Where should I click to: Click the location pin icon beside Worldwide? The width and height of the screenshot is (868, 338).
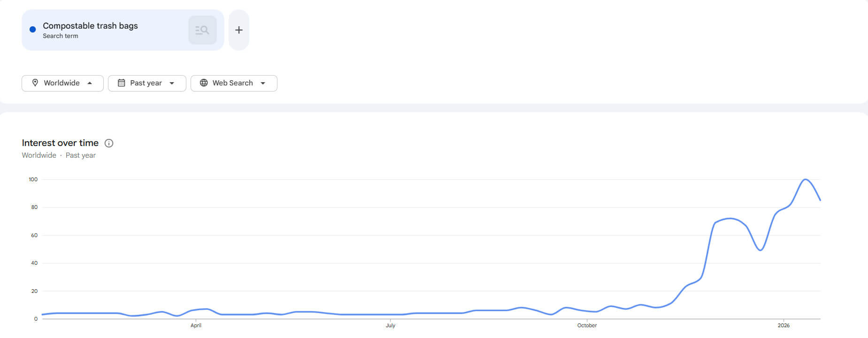click(35, 83)
